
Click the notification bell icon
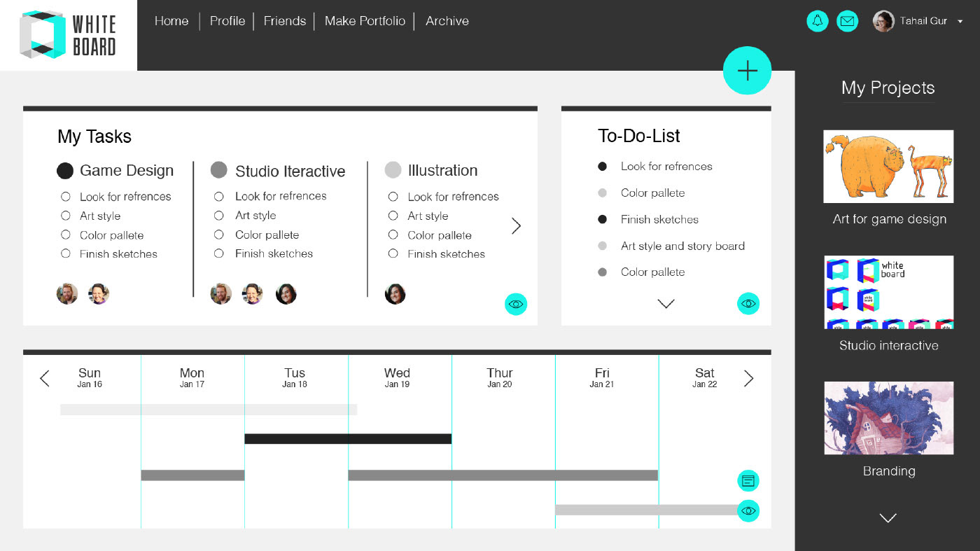pyautogui.click(x=817, y=21)
